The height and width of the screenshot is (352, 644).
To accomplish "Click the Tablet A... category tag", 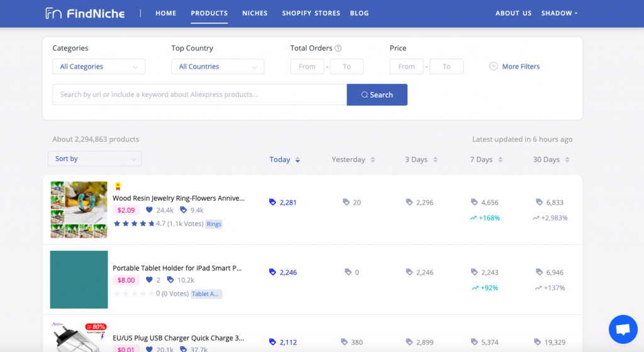I will [206, 293].
